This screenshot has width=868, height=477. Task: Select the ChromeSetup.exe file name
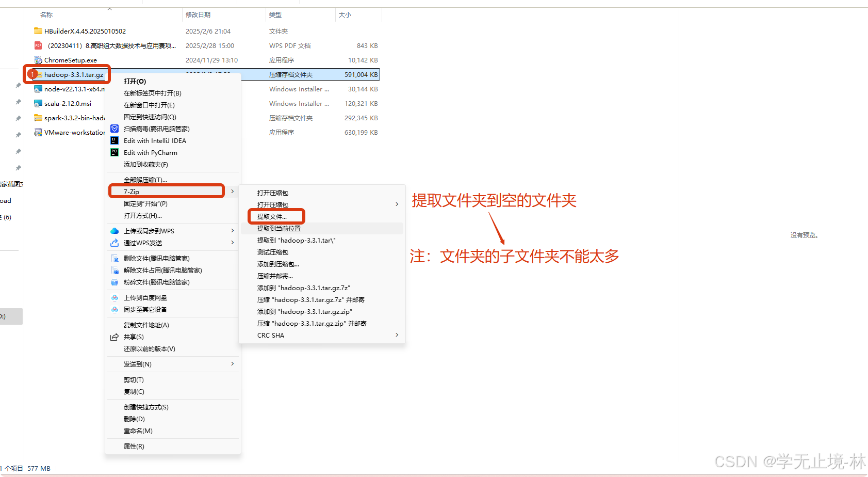tap(71, 60)
